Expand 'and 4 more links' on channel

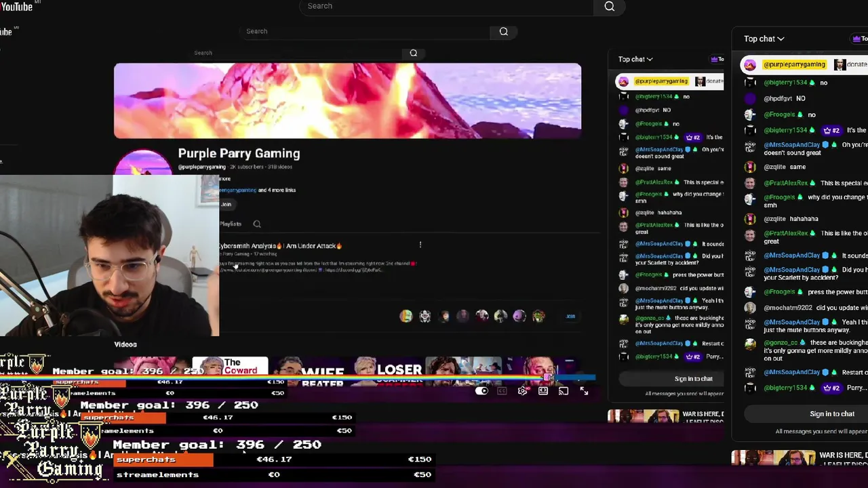[x=277, y=190]
